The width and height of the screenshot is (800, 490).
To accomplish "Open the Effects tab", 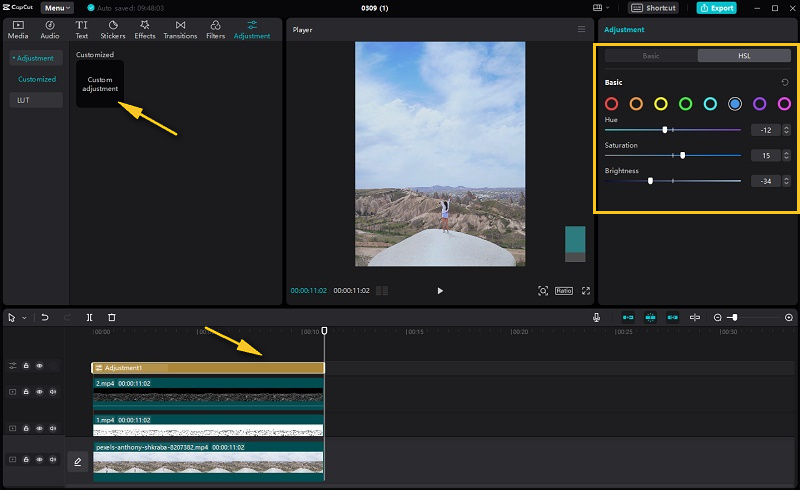I will coord(145,30).
